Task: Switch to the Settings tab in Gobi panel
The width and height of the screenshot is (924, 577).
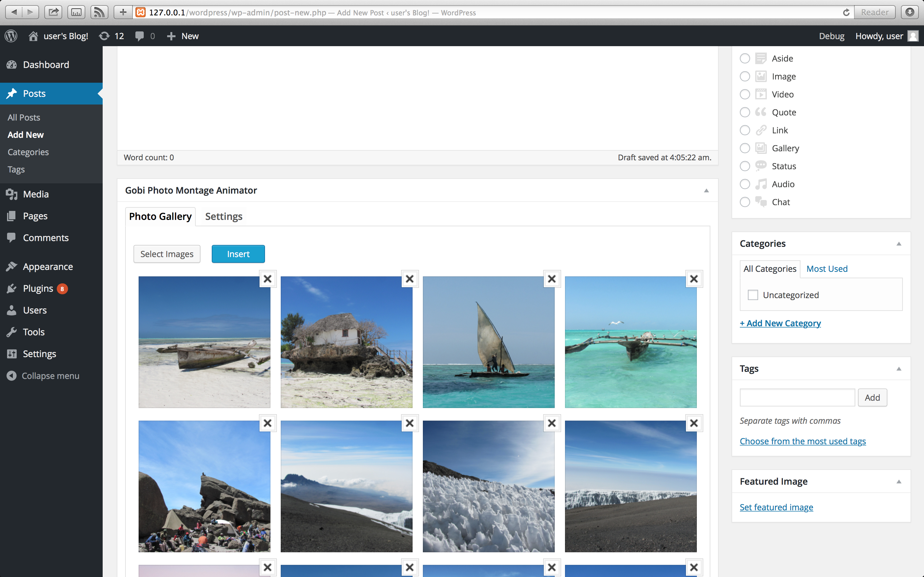Action: coord(223,216)
